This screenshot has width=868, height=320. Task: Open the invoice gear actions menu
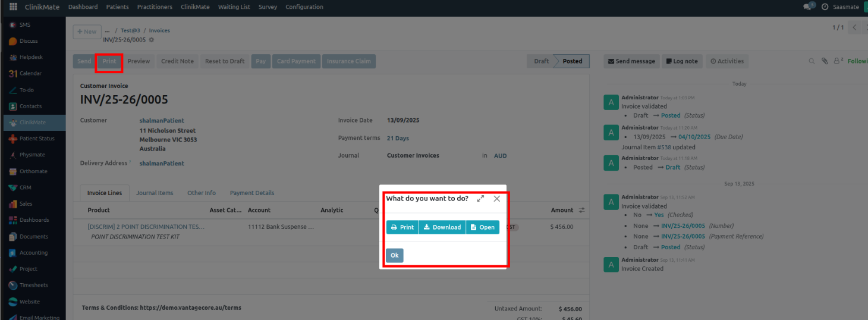pos(151,40)
